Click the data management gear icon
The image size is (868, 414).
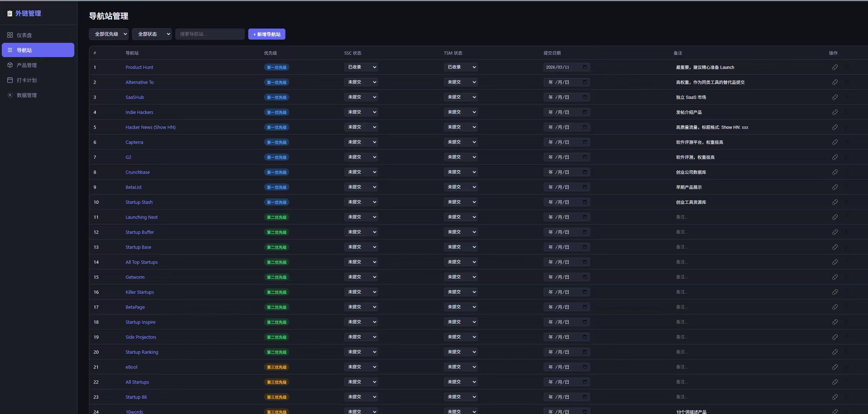(x=10, y=95)
